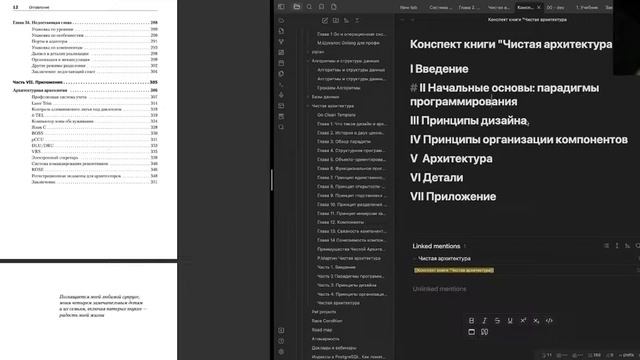Viewport: 640px width, 360px height.
Task: Apply subscript from floating format toolbar
Action: click(536, 321)
